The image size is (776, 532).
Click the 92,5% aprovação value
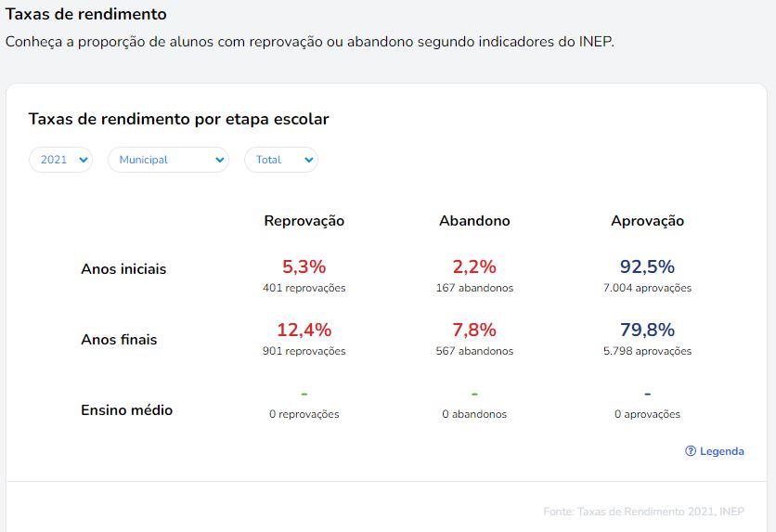pos(647,267)
